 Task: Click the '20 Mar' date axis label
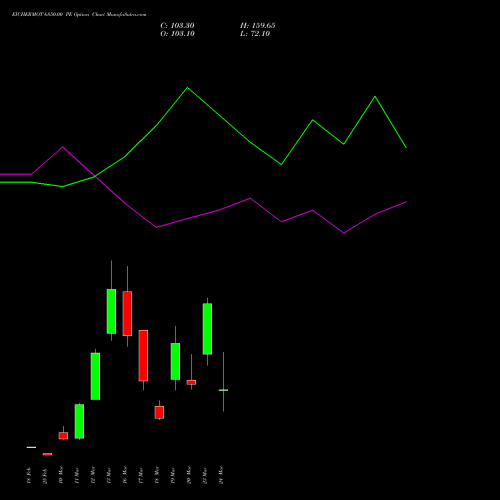pos(189,475)
